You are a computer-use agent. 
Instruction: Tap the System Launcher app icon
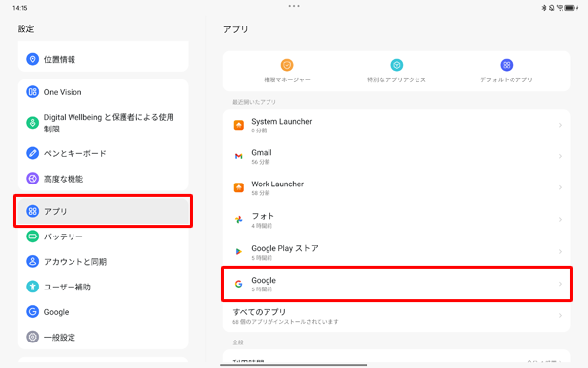tap(239, 125)
